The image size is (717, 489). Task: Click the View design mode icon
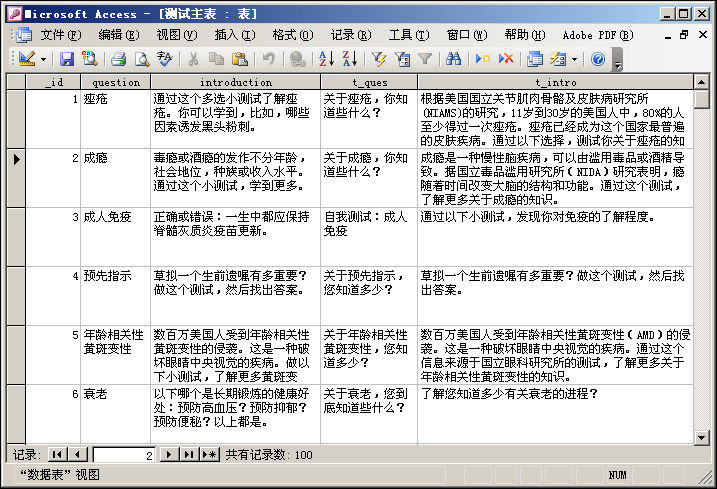tap(27, 59)
